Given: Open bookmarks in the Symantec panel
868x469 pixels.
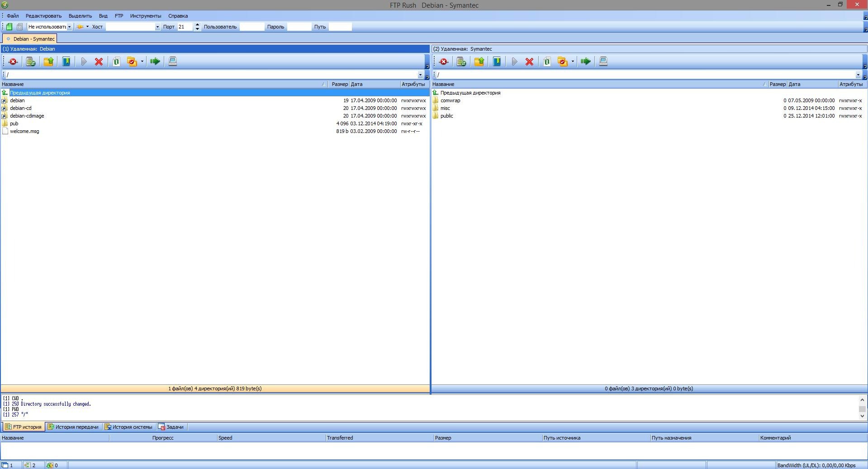Looking at the screenshot, I should pyautogui.click(x=497, y=62).
